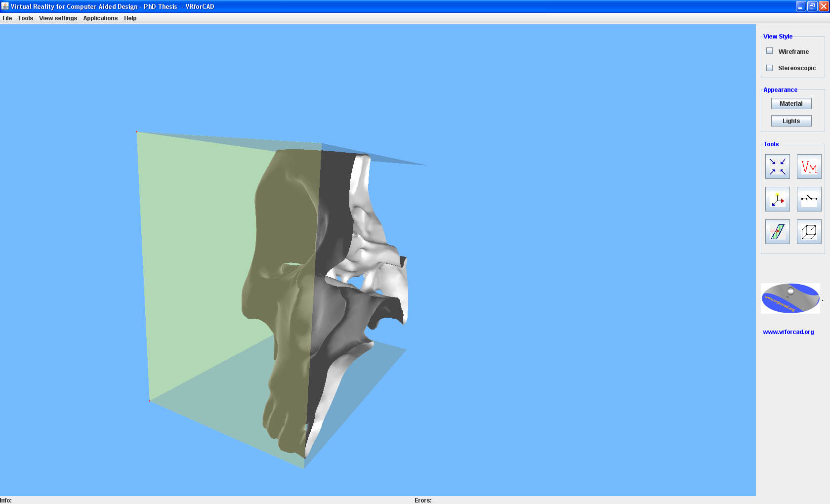Click the vrforcad.org logo image
Screen dimensions: 830x504
pos(790,298)
